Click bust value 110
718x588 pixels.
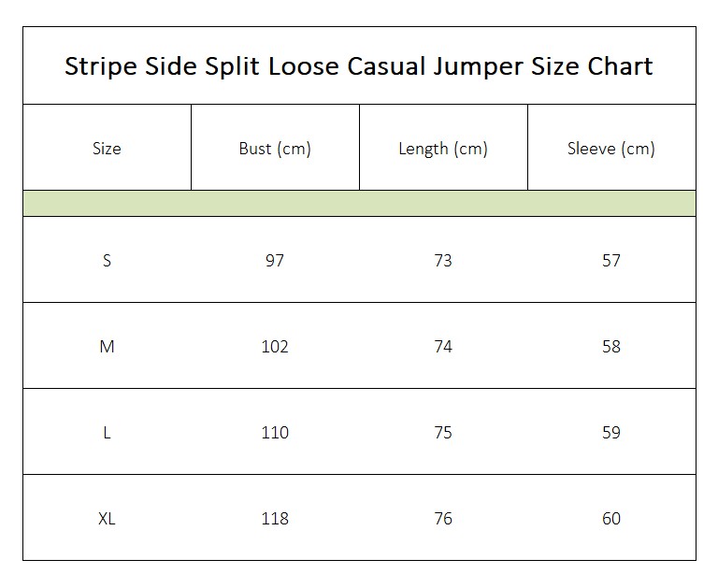275,432
